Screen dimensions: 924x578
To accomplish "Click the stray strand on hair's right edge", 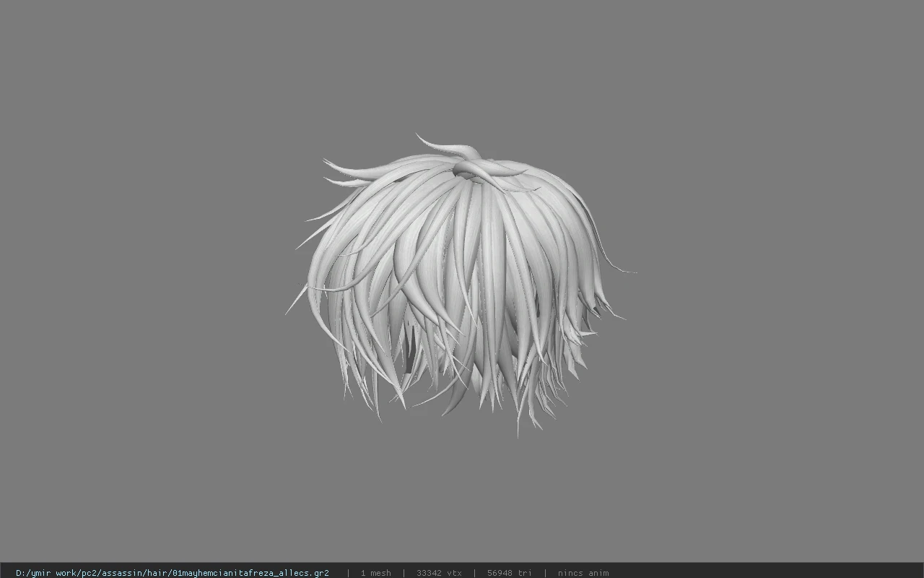I will (x=622, y=267).
